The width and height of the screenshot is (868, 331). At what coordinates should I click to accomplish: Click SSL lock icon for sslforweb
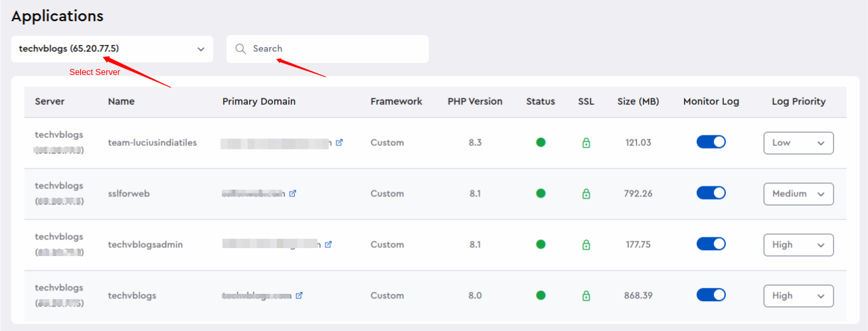pos(586,194)
